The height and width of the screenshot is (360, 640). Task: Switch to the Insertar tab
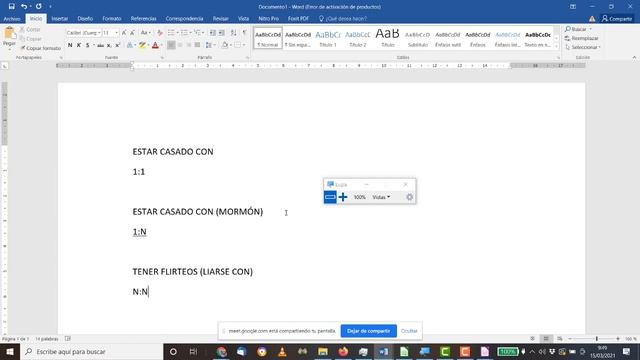[60, 19]
